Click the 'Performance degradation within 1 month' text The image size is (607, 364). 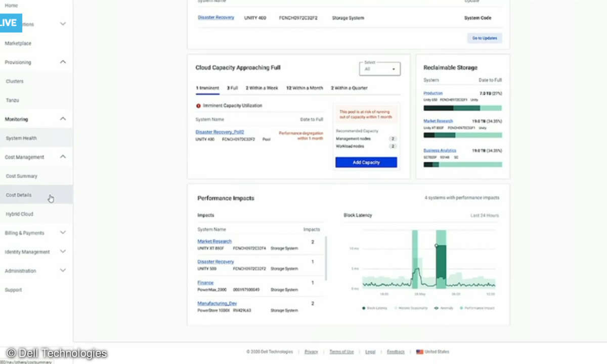(301, 135)
